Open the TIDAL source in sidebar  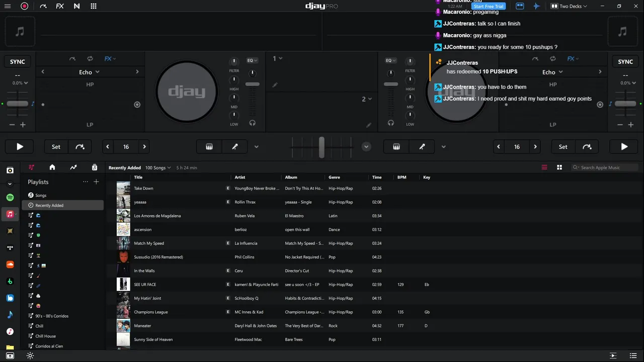tap(10, 248)
